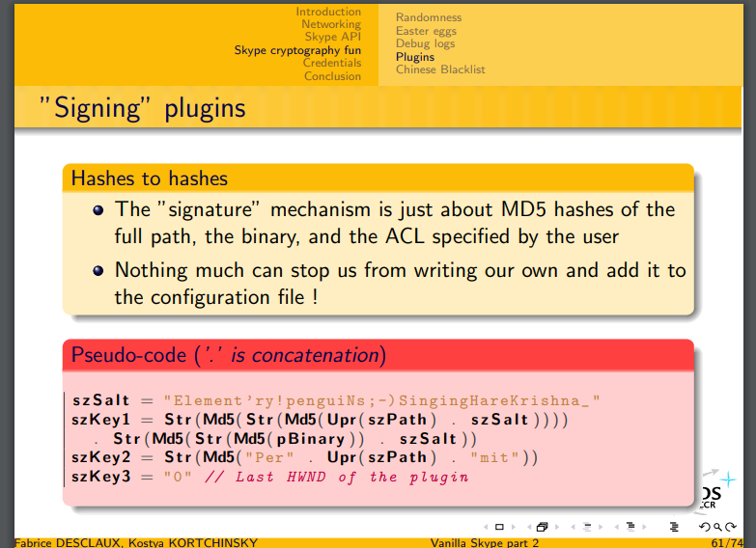Image resolution: width=756 pixels, height=548 pixels.
Task: Click the szKey2 variable name
Action: [100, 457]
